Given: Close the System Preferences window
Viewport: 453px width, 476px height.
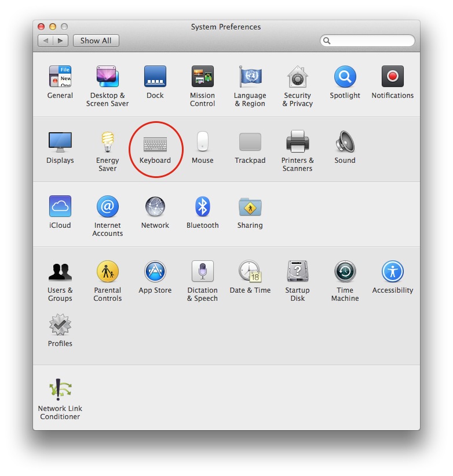Looking at the screenshot, I should (x=41, y=27).
